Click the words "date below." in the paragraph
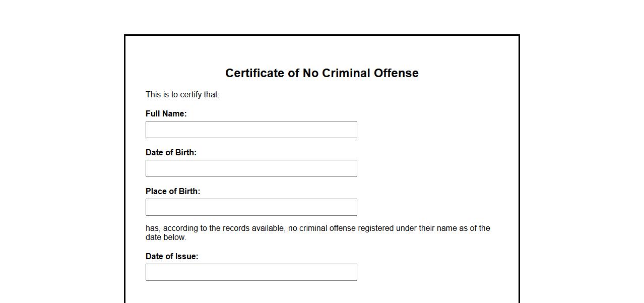 tap(166, 237)
